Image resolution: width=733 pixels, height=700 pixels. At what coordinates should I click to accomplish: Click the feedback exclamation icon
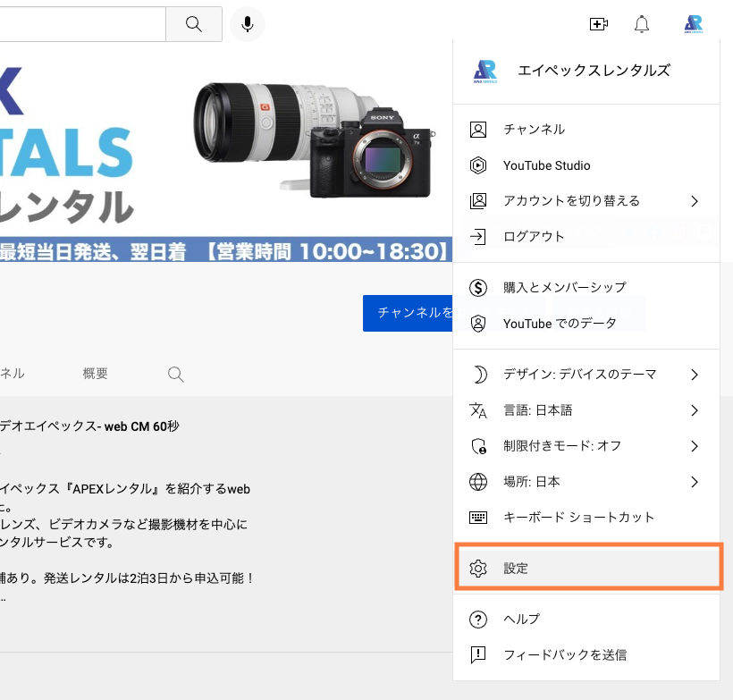pyautogui.click(x=477, y=655)
